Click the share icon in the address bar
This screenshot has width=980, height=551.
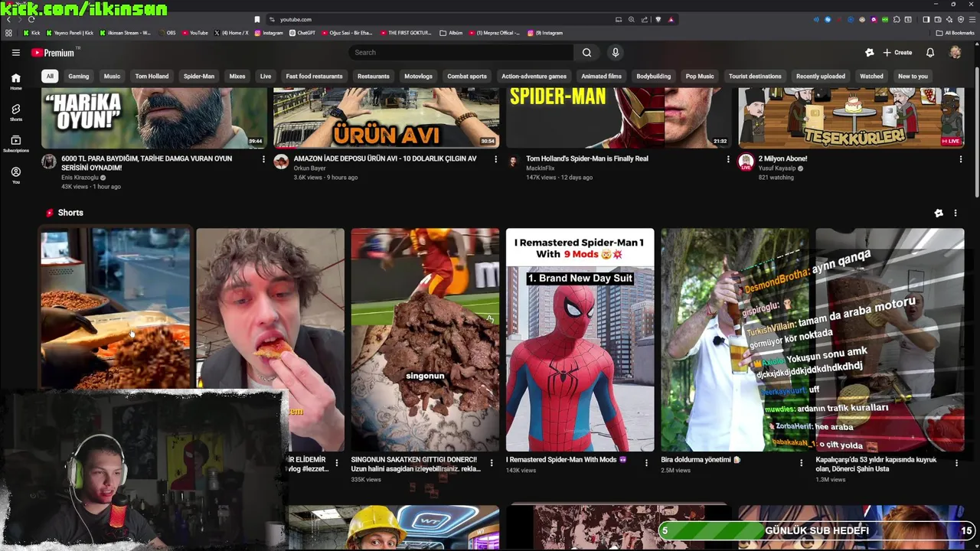pyautogui.click(x=644, y=19)
